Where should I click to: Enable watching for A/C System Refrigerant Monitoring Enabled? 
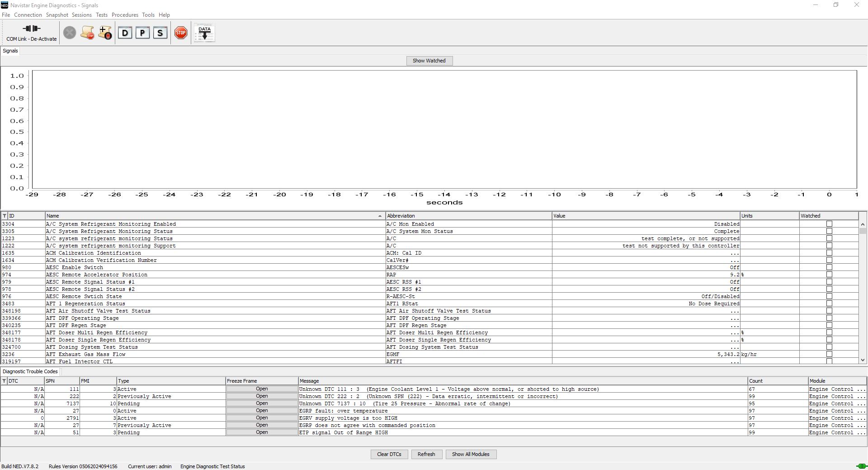829,224
